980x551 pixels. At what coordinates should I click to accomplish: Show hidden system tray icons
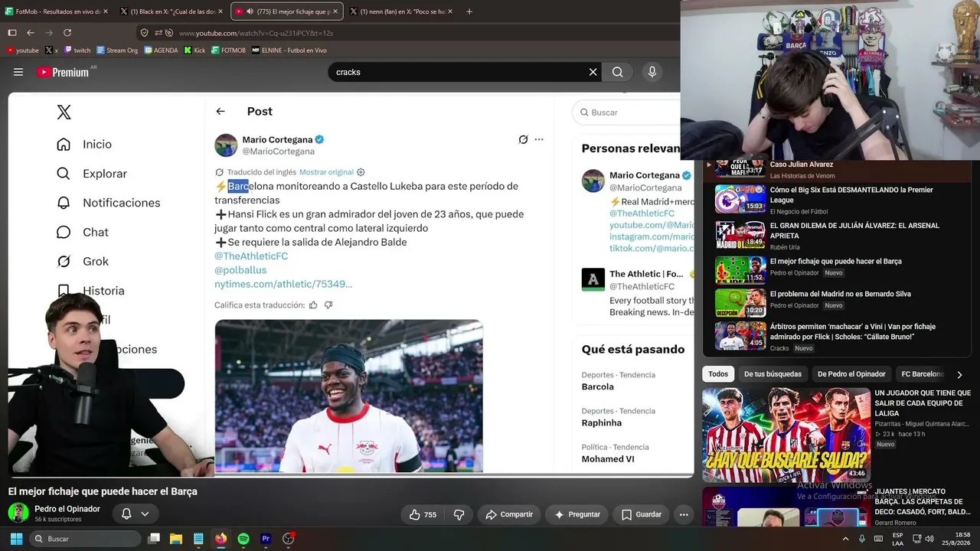tap(846, 539)
